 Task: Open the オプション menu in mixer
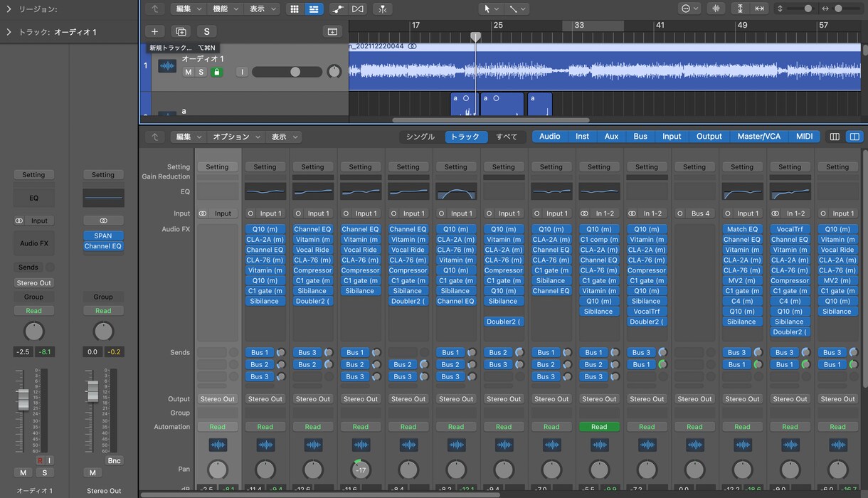[x=235, y=137]
